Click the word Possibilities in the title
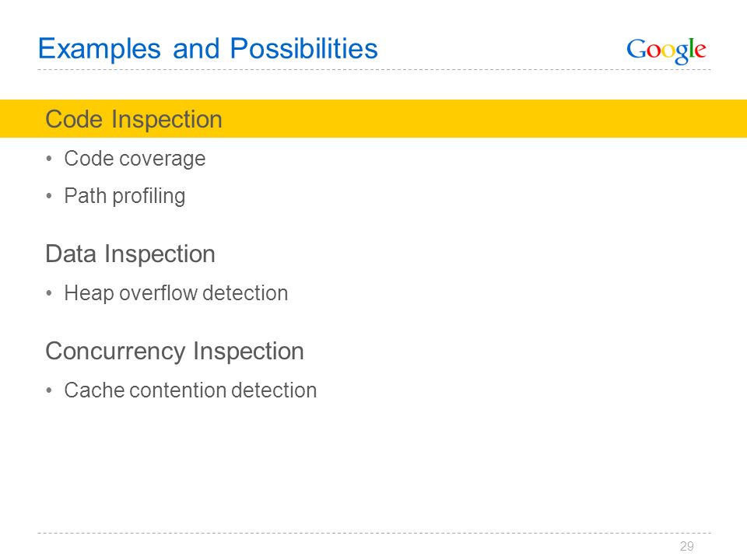Viewport: 747px width, 560px height. pos(304,49)
